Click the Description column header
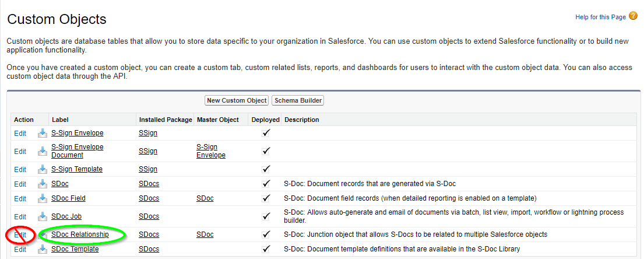The image size is (644, 259). click(x=301, y=120)
